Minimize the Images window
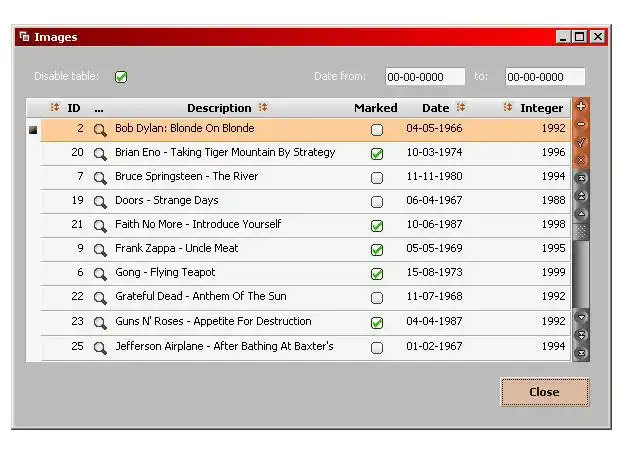 click(563, 37)
